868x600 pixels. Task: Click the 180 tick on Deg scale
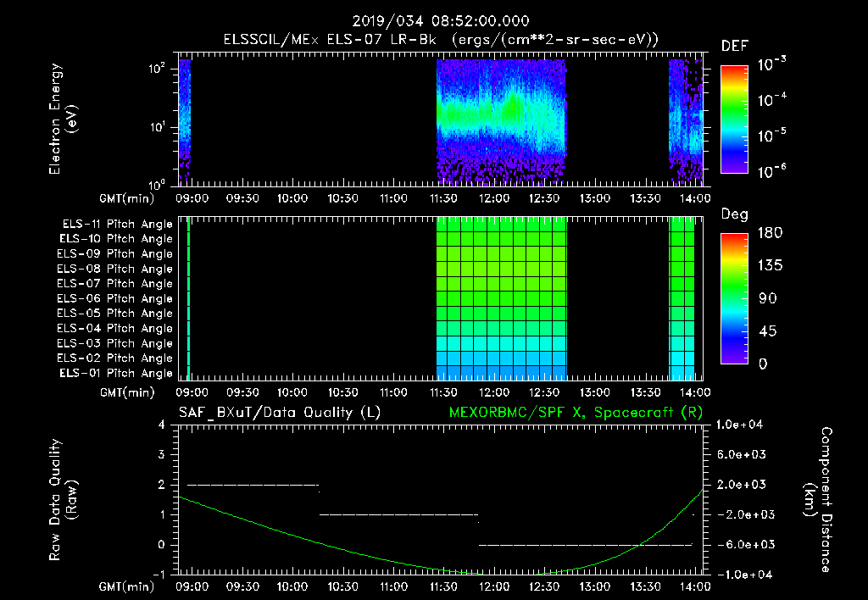(770, 233)
